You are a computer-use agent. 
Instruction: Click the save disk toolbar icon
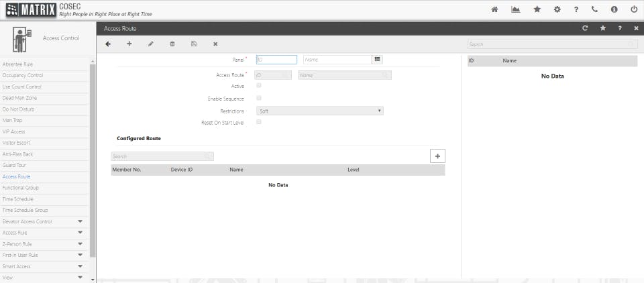[x=194, y=44]
